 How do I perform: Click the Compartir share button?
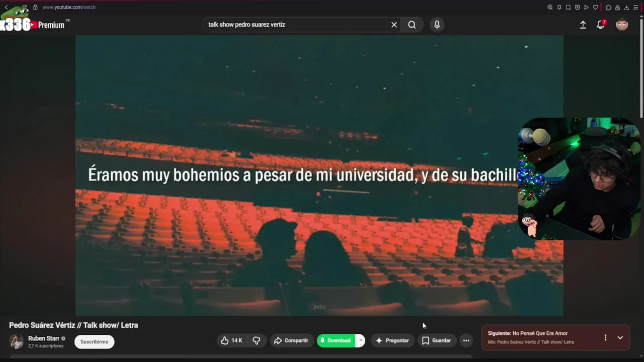tap(291, 340)
